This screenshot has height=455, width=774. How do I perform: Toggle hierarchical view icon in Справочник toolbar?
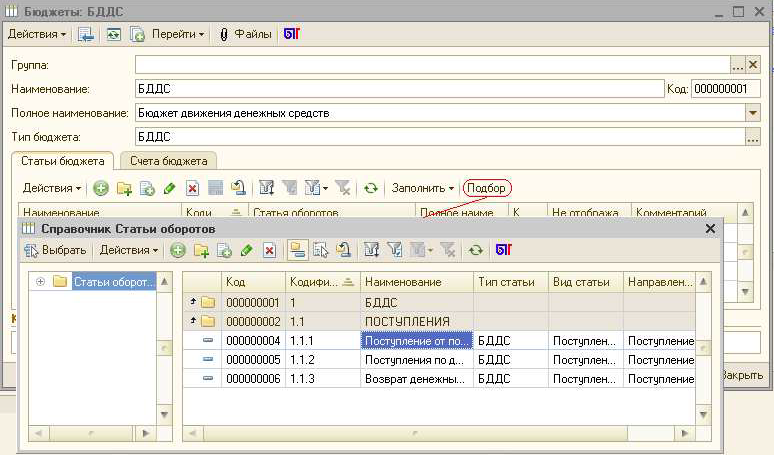coord(298,250)
